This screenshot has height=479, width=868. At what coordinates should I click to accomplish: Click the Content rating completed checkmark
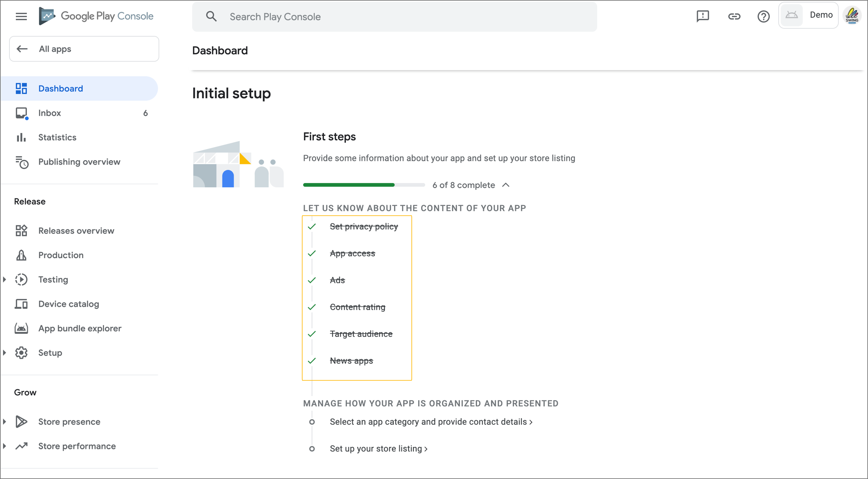(x=312, y=307)
